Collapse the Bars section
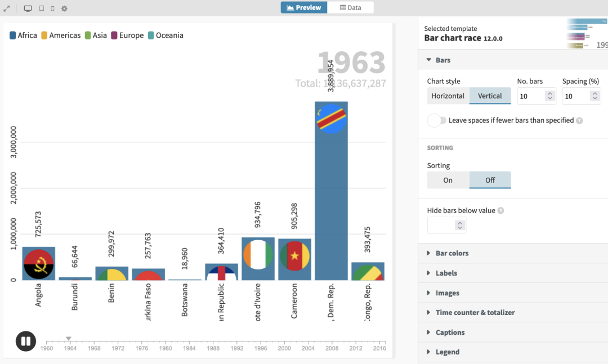 coord(443,60)
